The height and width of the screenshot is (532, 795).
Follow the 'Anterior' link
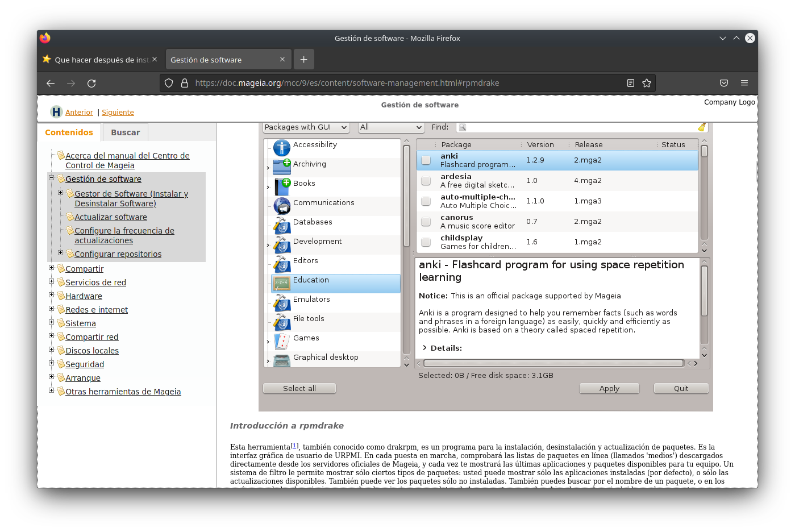click(x=79, y=113)
